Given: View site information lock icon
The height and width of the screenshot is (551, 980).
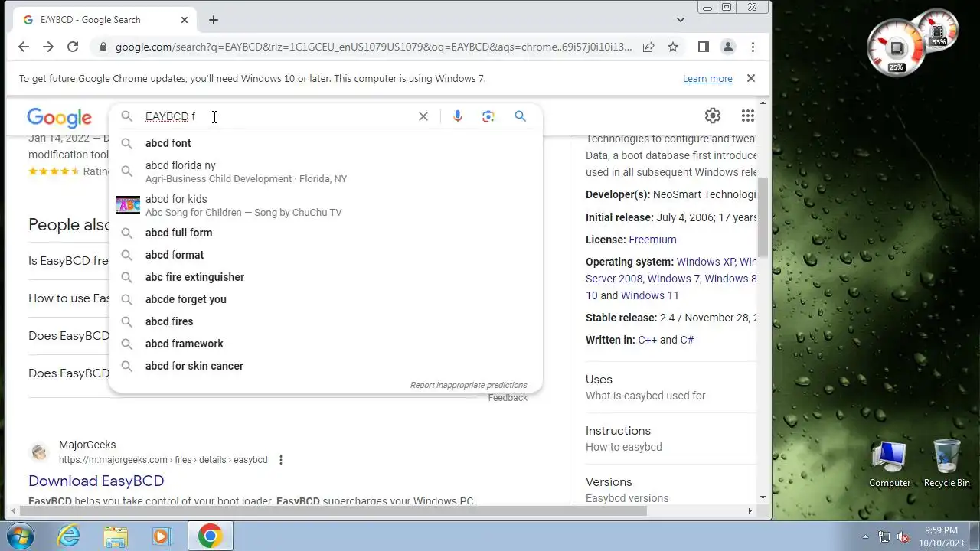Looking at the screenshot, I should (103, 47).
